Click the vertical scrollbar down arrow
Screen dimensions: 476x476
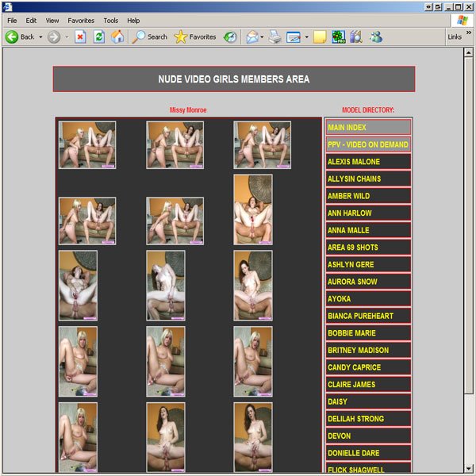(x=468, y=470)
